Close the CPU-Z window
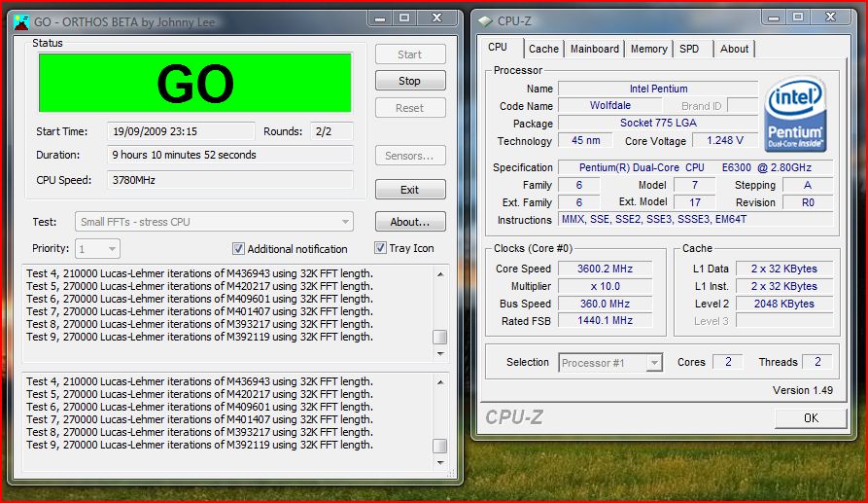This screenshot has width=868, height=503. 830,18
